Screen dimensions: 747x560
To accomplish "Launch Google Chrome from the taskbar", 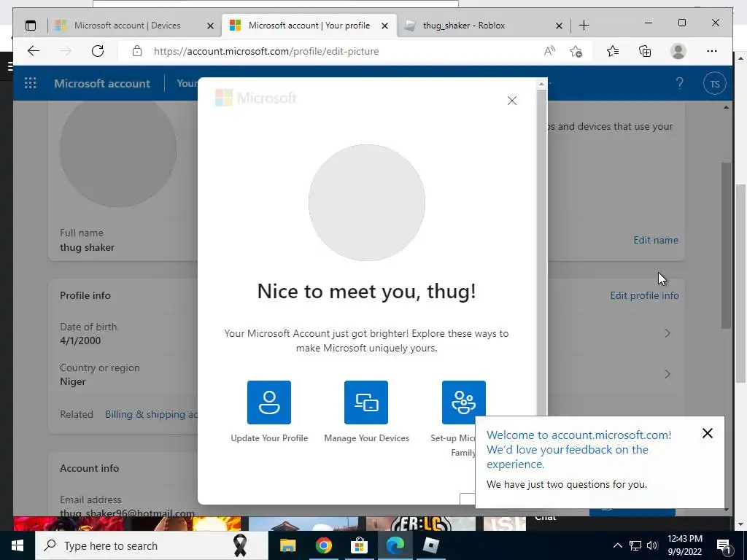I will click(323, 545).
